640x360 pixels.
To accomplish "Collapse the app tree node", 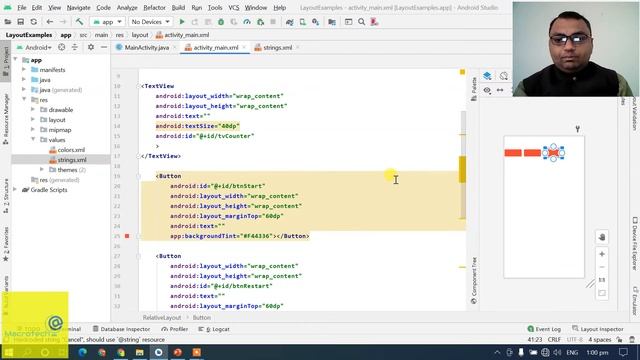I will 16,60.
